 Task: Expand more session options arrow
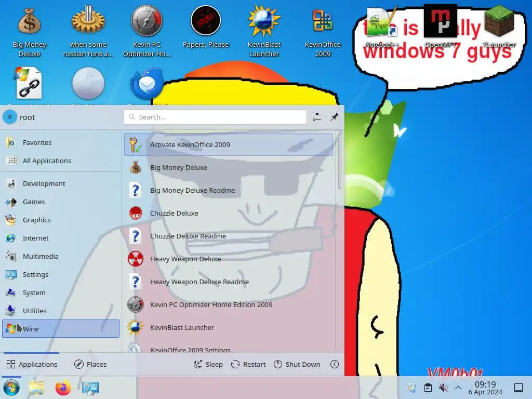(335, 364)
